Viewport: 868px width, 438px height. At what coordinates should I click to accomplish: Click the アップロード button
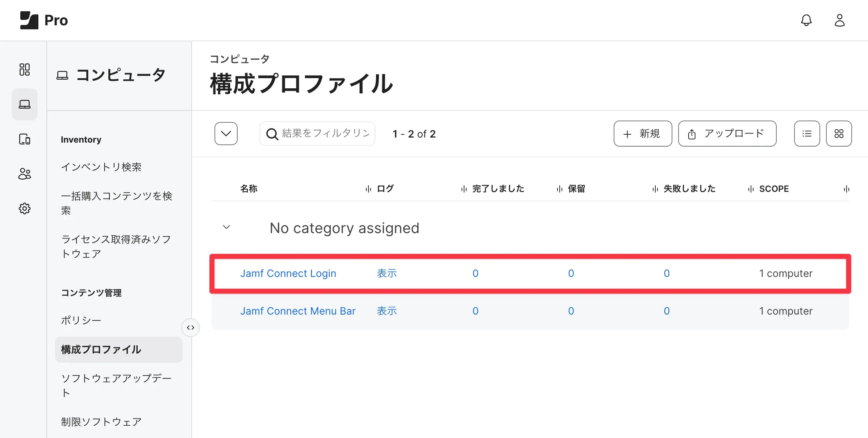pyautogui.click(x=727, y=134)
